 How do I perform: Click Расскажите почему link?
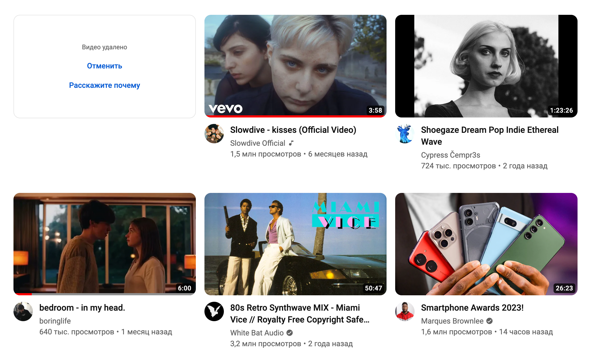(x=105, y=85)
